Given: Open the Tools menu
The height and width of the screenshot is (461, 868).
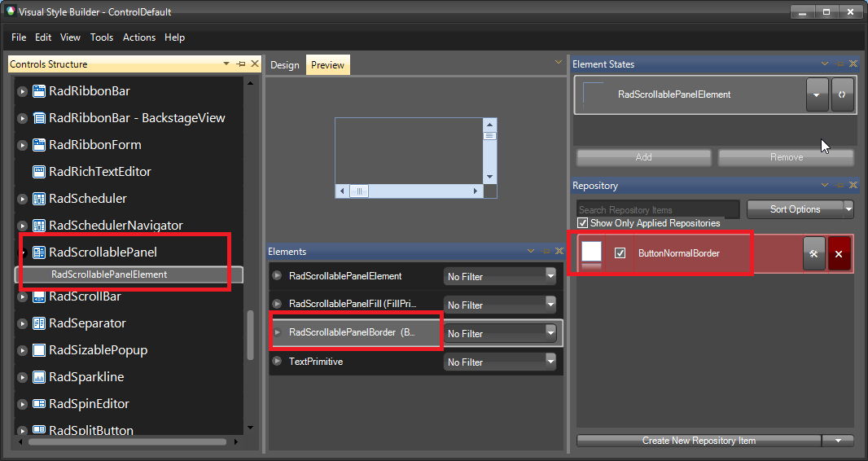Looking at the screenshot, I should coord(101,37).
